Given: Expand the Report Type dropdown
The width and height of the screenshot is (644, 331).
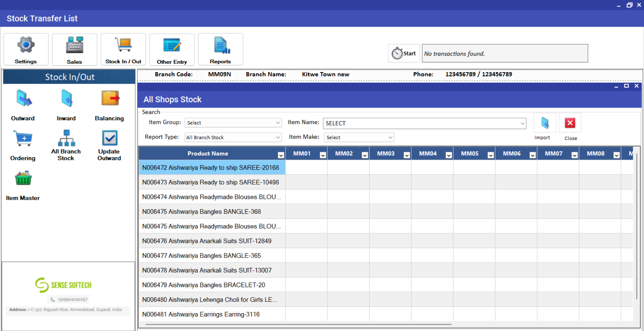Looking at the screenshot, I should (278, 137).
